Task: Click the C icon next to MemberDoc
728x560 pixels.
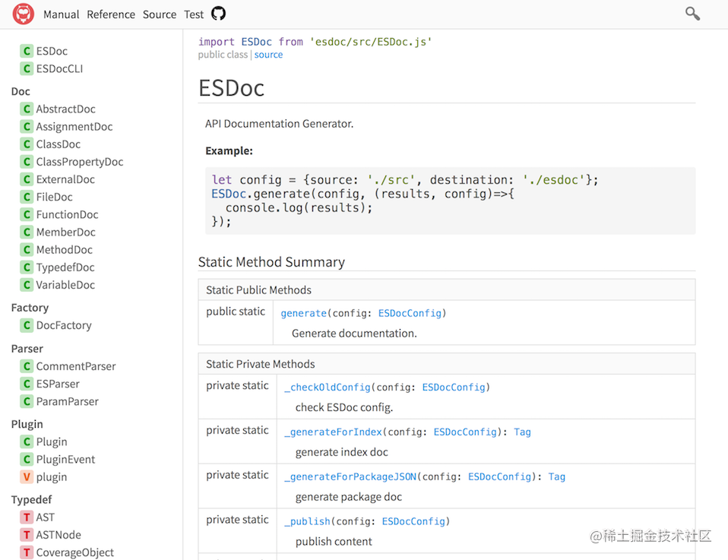Action: [x=27, y=233]
